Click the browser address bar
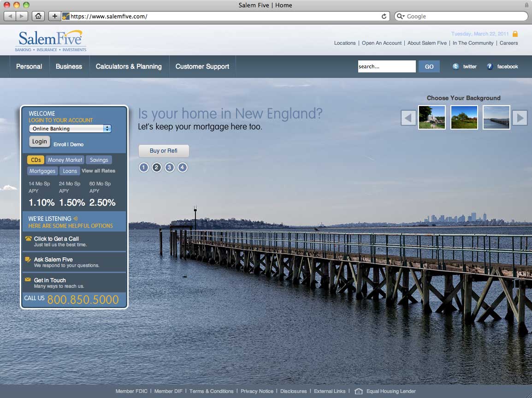 click(x=225, y=16)
